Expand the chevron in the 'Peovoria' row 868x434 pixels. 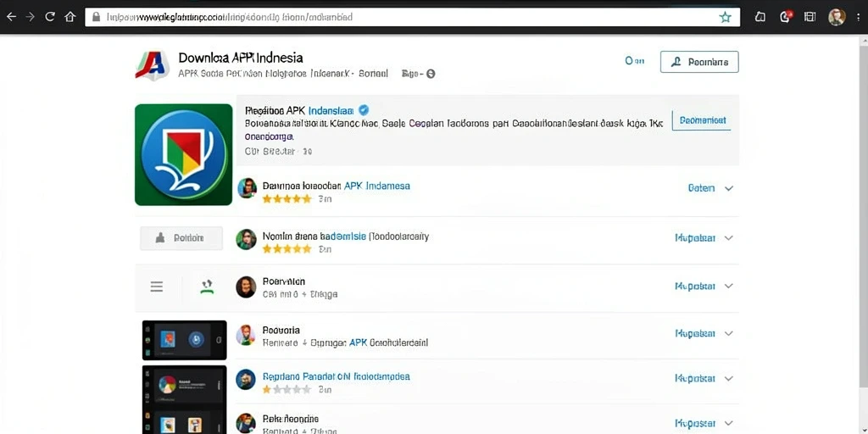pos(729,333)
